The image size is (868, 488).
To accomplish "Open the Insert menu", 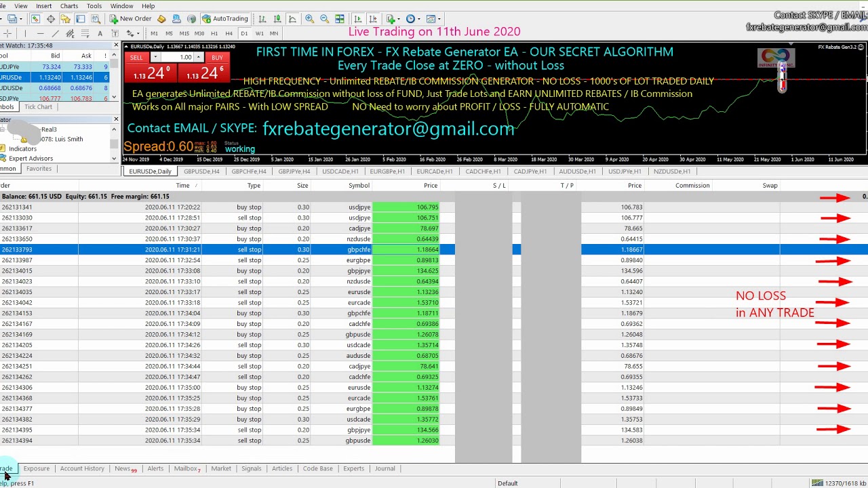I will click(43, 6).
